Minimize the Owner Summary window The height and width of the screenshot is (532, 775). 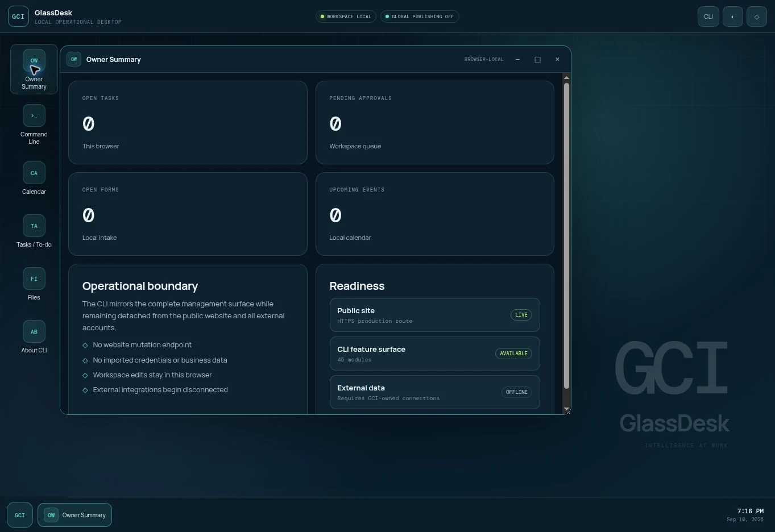[517, 59]
